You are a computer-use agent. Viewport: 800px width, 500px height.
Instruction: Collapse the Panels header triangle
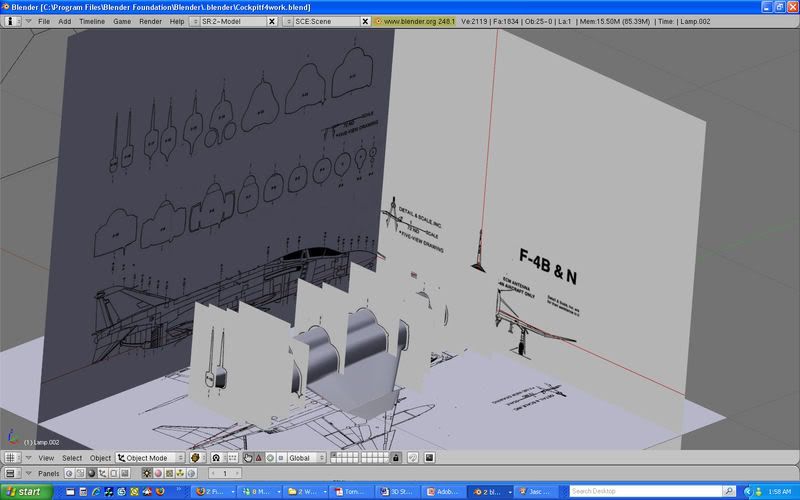29,473
